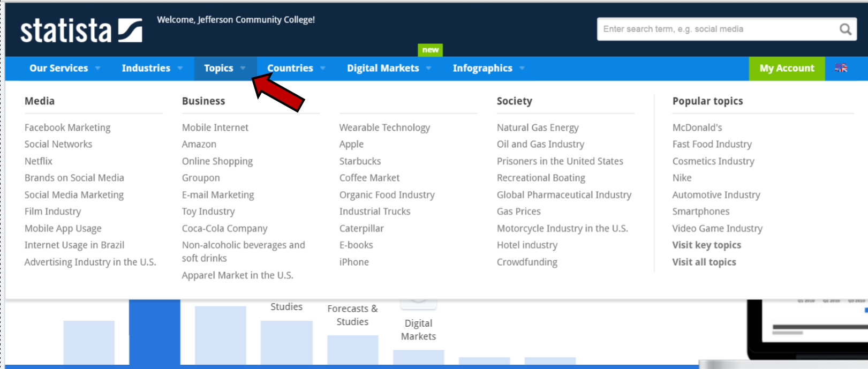Open the Caterpillar topic
The height and width of the screenshot is (369, 868).
pos(361,228)
